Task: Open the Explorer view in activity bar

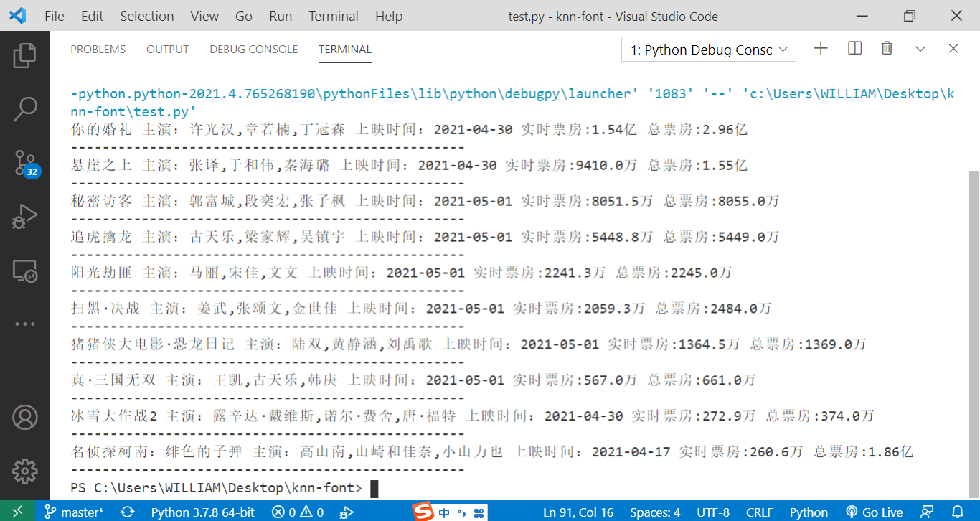Action: click(x=24, y=56)
